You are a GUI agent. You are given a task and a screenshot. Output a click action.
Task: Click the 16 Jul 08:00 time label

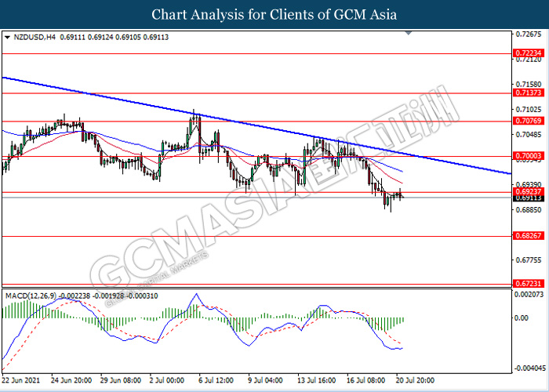point(366,380)
